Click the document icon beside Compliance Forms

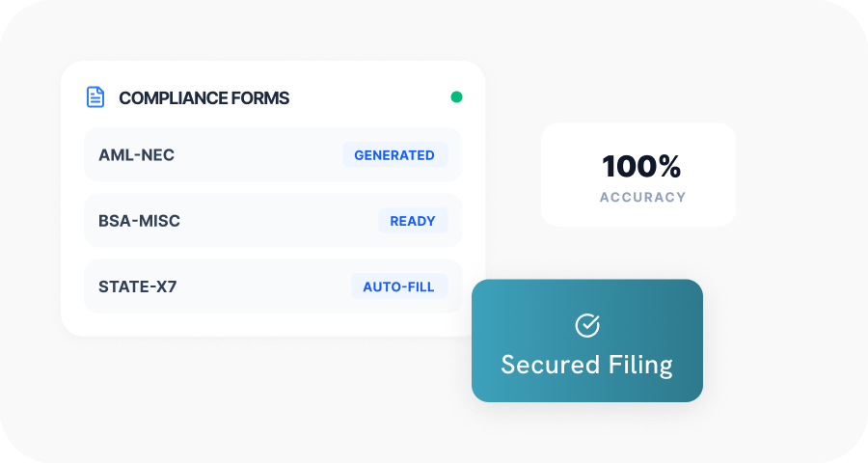(x=95, y=97)
